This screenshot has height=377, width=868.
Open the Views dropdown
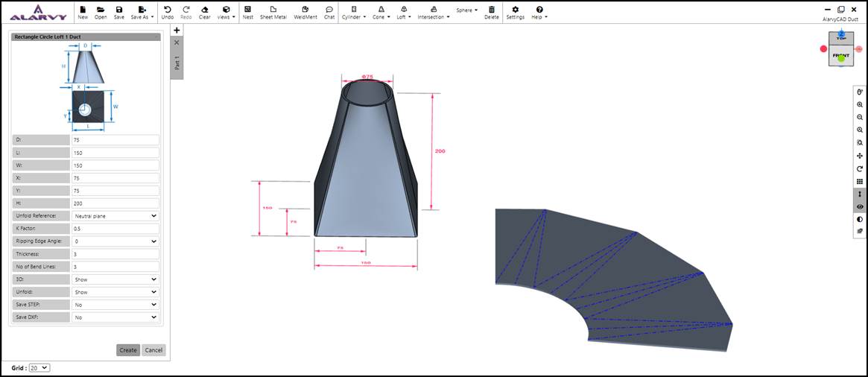pos(226,12)
